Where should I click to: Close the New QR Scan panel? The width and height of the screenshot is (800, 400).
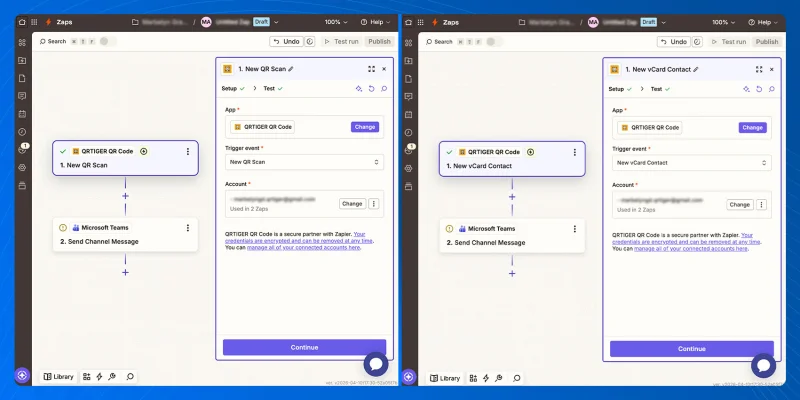coord(384,69)
